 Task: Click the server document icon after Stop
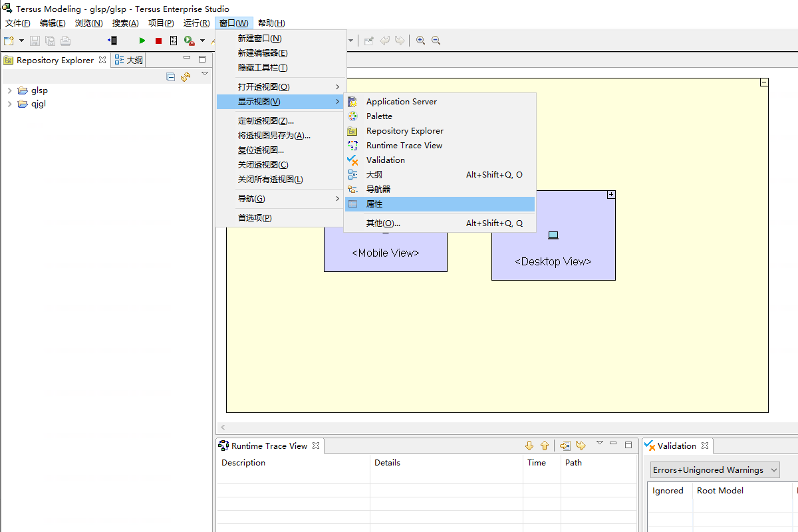[x=174, y=41]
